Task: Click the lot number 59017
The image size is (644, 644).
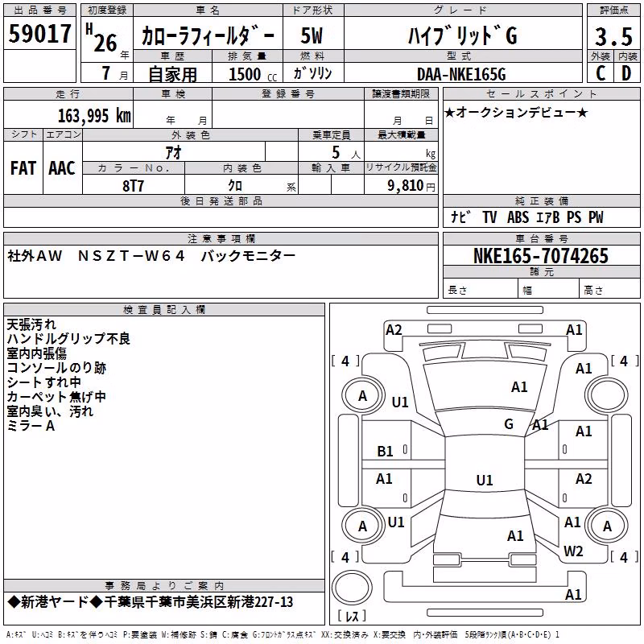Action: click(x=39, y=33)
